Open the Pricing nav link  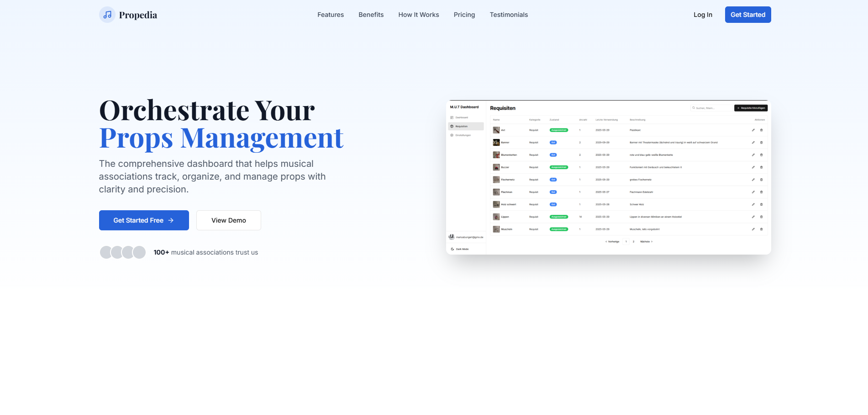pyautogui.click(x=464, y=15)
